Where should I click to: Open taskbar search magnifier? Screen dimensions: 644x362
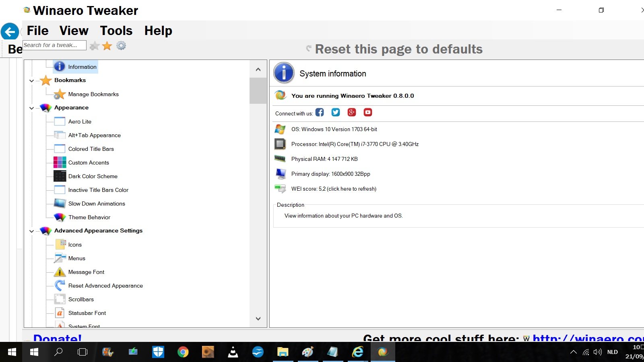[59, 352]
